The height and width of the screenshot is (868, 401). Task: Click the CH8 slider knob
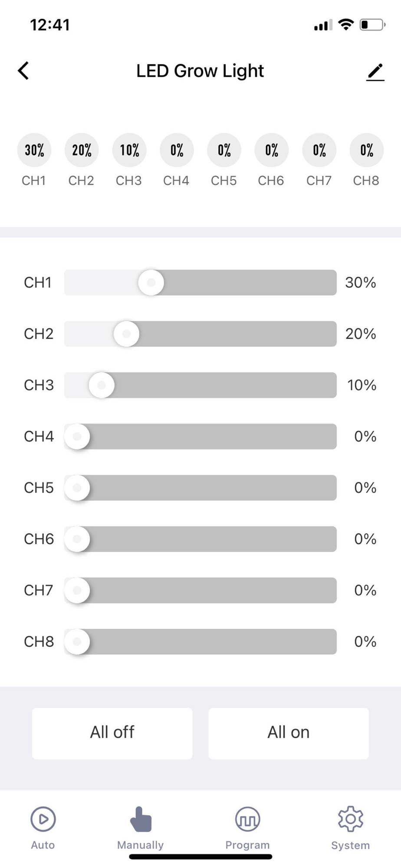tap(77, 641)
